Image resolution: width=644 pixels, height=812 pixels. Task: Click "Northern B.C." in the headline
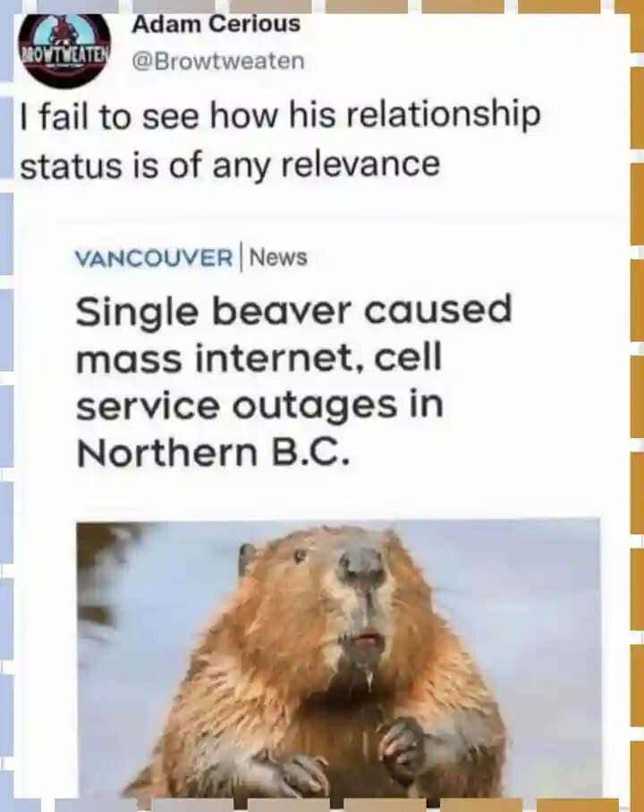coord(210,453)
